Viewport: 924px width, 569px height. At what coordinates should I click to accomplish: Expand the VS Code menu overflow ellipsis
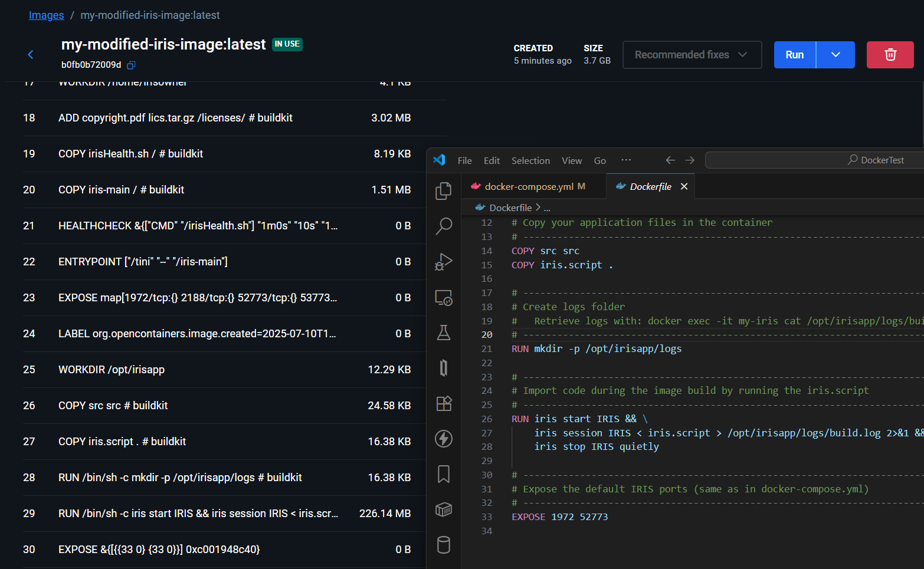pyautogui.click(x=626, y=160)
